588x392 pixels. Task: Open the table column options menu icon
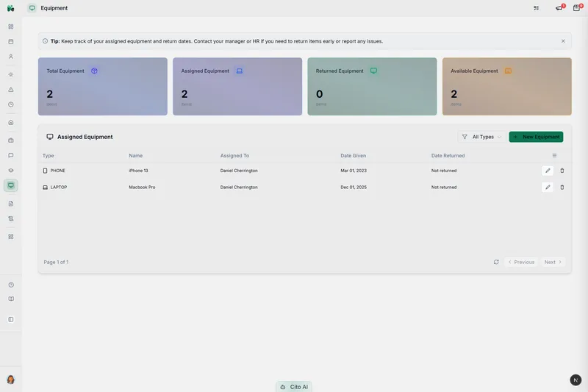[554, 156]
